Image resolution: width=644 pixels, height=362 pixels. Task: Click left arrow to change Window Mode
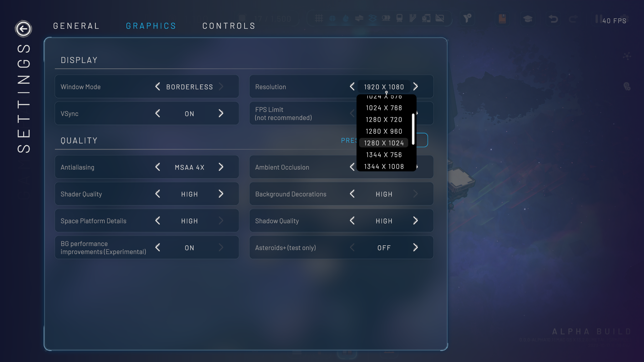coord(158,86)
